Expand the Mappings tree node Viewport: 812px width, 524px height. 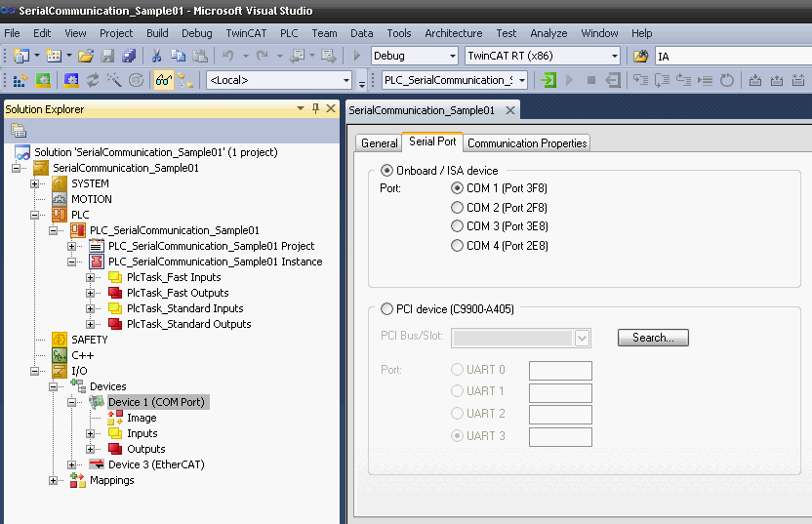[54, 480]
